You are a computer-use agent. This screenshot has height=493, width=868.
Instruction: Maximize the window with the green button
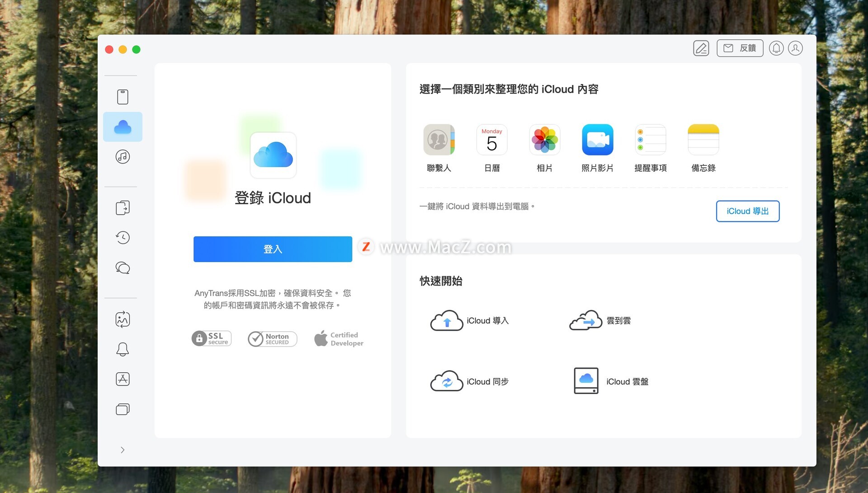pos(136,49)
